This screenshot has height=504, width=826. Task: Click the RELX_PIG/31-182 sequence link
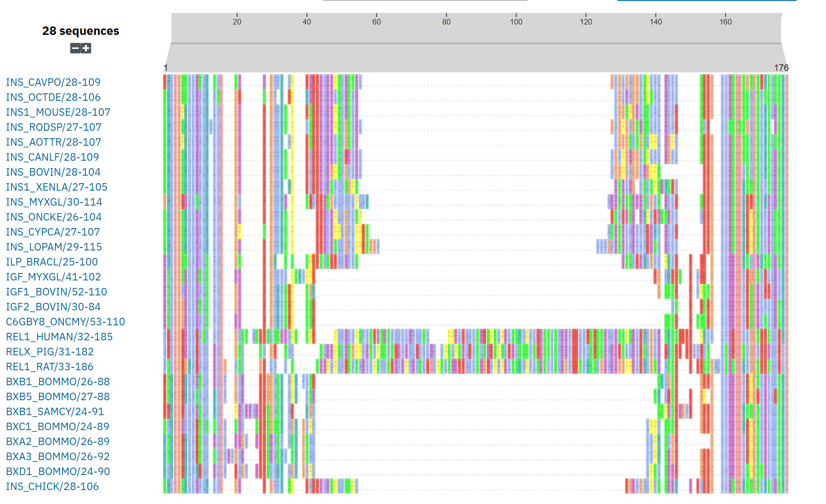tap(49, 352)
